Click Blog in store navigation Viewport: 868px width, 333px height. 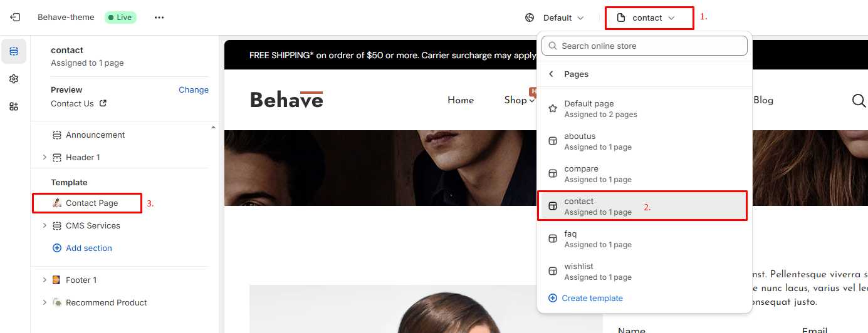point(763,100)
